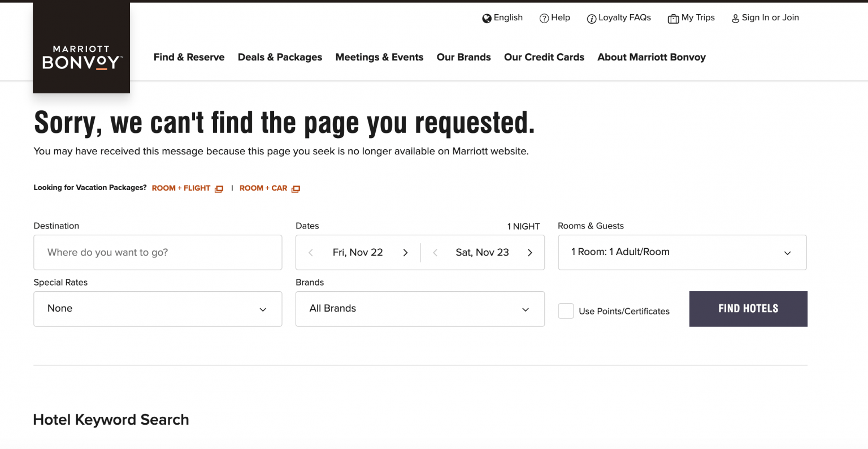Click the info icon beside Loyalty FAQs
Image resolution: width=868 pixels, height=449 pixels.
point(591,18)
